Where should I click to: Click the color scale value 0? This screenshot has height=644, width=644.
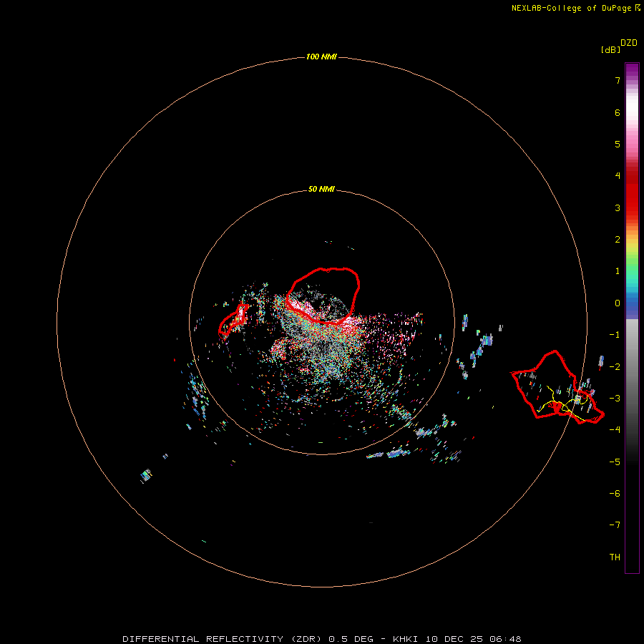[618, 303]
